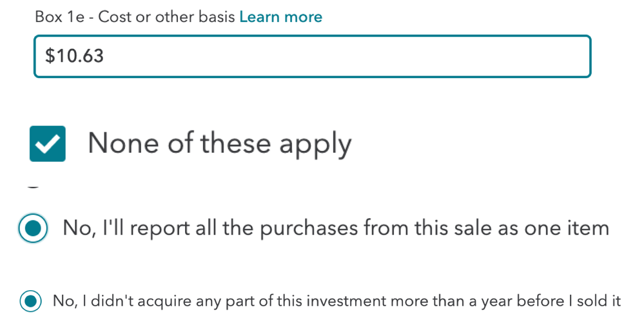Click the filled dot of the year-before-sold radio

tap(30, 301)
